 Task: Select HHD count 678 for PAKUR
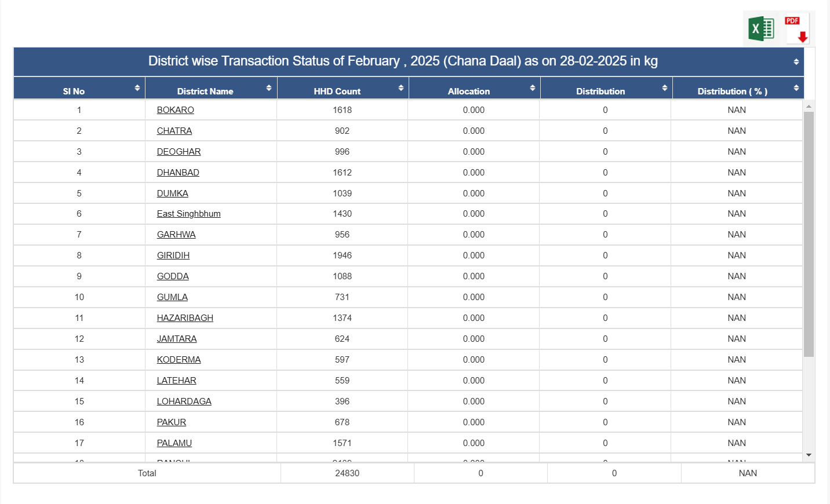342,422
